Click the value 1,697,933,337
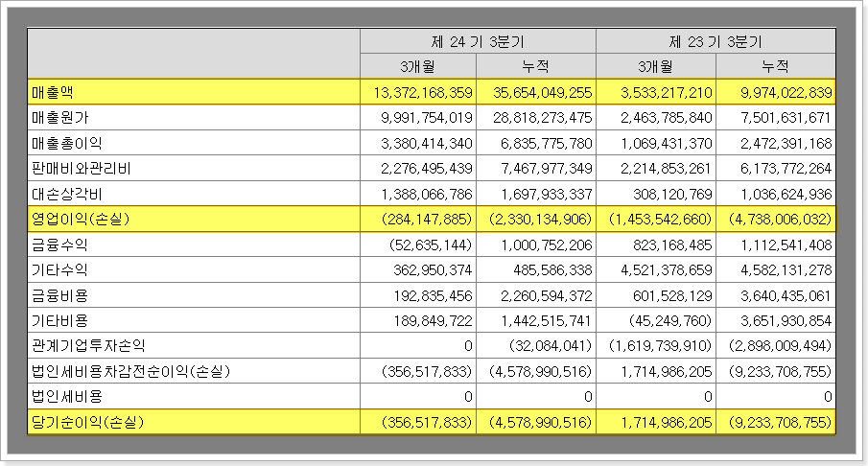 click(547, 195)
